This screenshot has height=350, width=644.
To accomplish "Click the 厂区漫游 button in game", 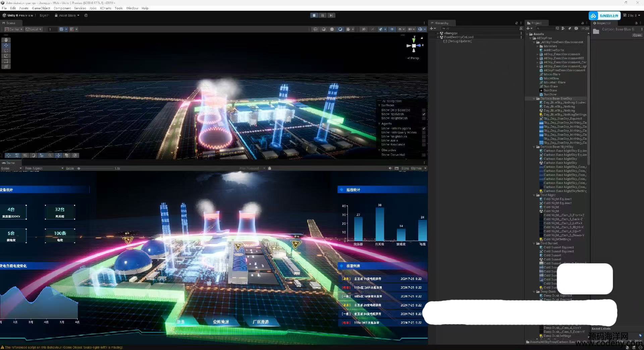I will point(261,322).
